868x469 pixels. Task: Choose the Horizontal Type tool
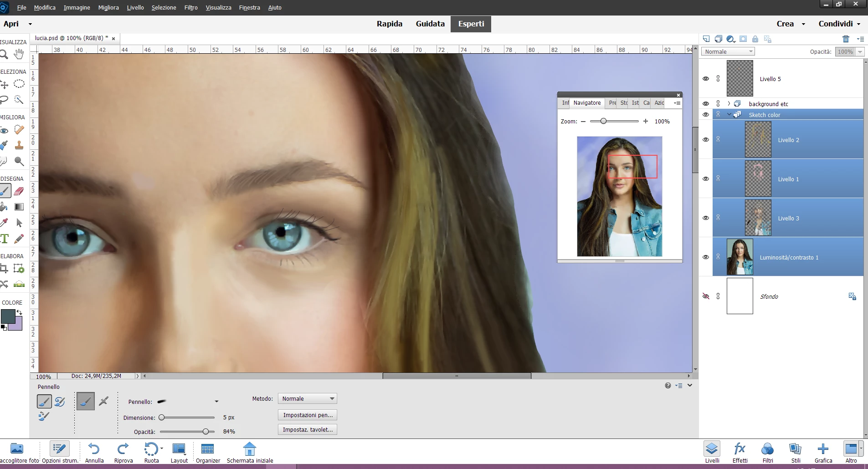point(5,239)
